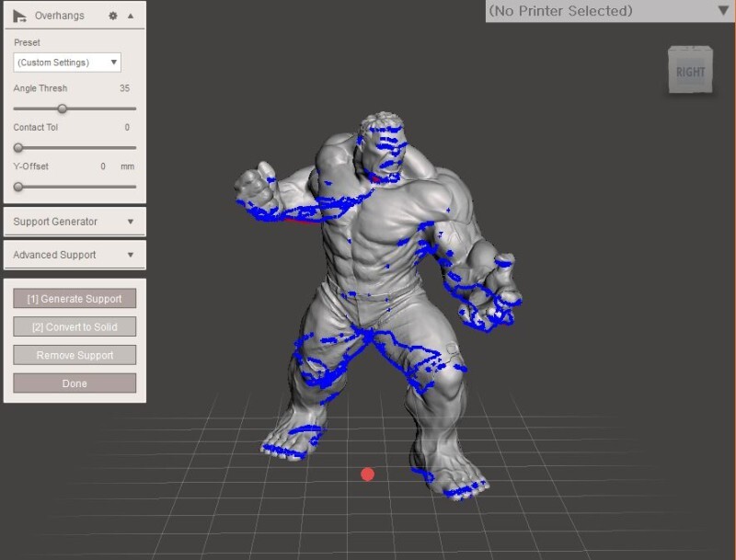Expand the Advanced Support section

click(x=75, y=255)
